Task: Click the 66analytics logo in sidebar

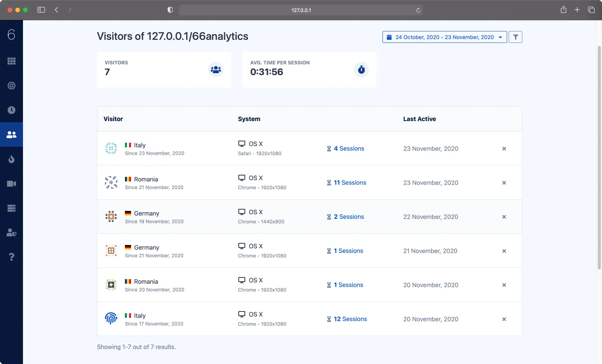Action: coord(11,35)
